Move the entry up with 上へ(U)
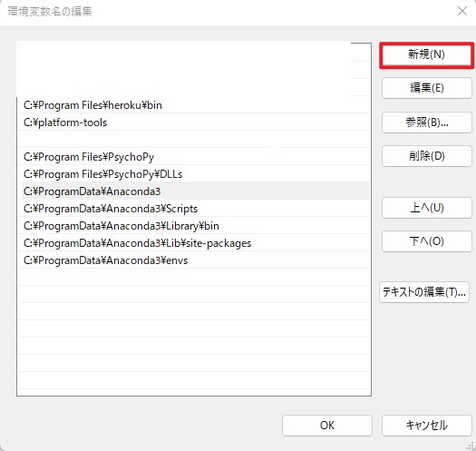 click(x=426, y=208)
